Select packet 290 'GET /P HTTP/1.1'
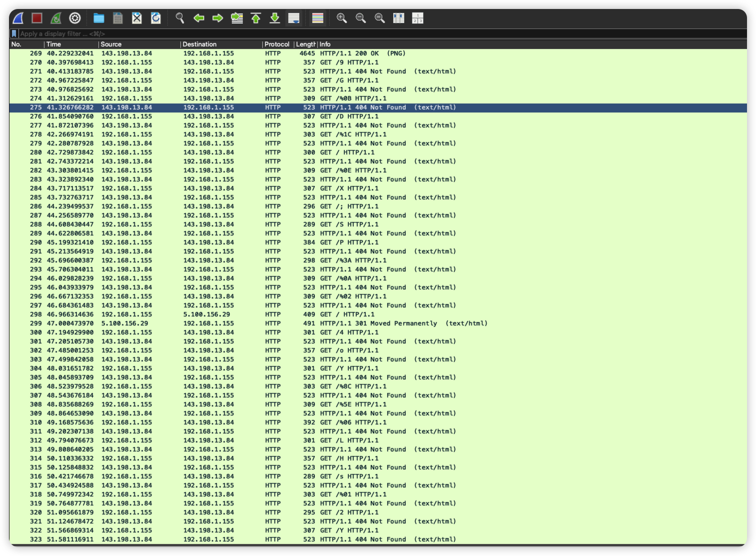 point(378,242)
